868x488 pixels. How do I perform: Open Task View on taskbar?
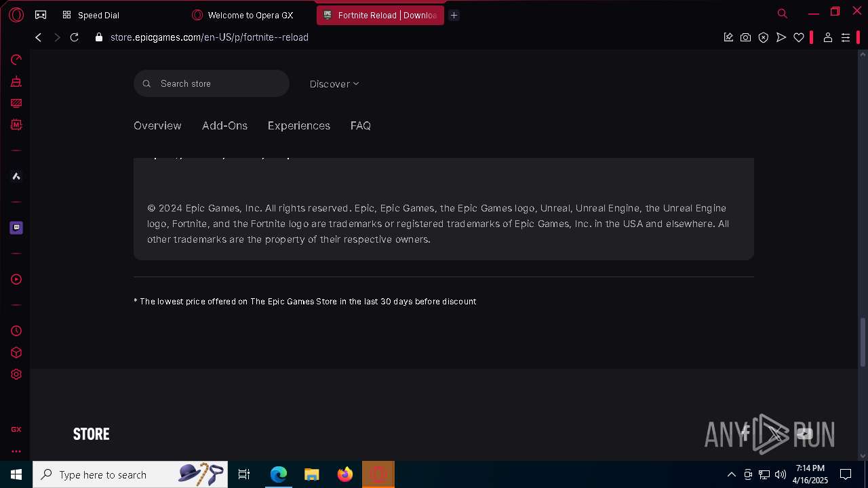click(x=244, y=474)
